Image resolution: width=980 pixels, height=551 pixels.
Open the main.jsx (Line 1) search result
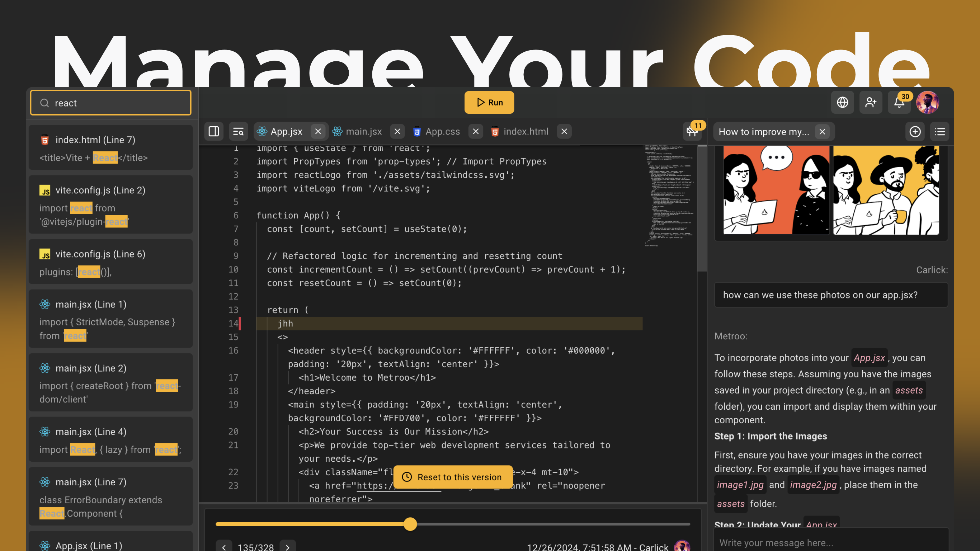click(111, 319)
